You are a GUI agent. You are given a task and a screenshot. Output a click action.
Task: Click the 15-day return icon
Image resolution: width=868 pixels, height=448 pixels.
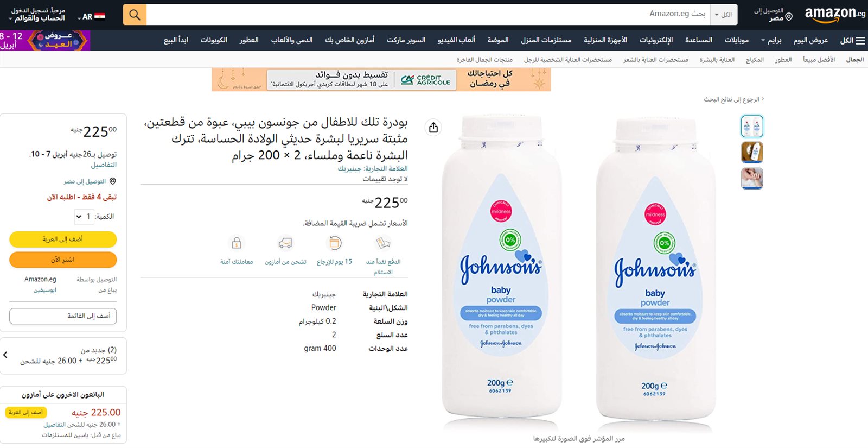click(335, 243)
